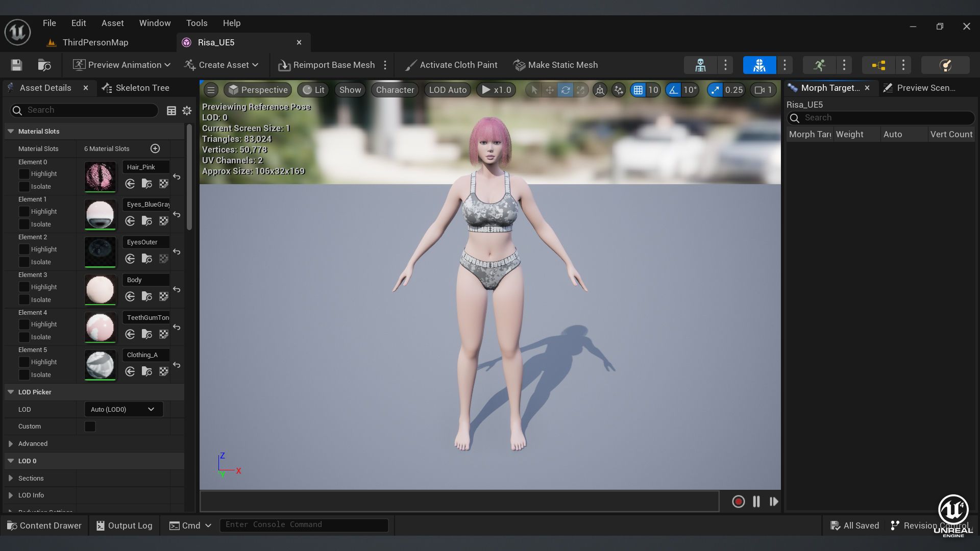Click the Save asset icon in toolbar
The image size is (980, 551).
[x=16, y=65]
